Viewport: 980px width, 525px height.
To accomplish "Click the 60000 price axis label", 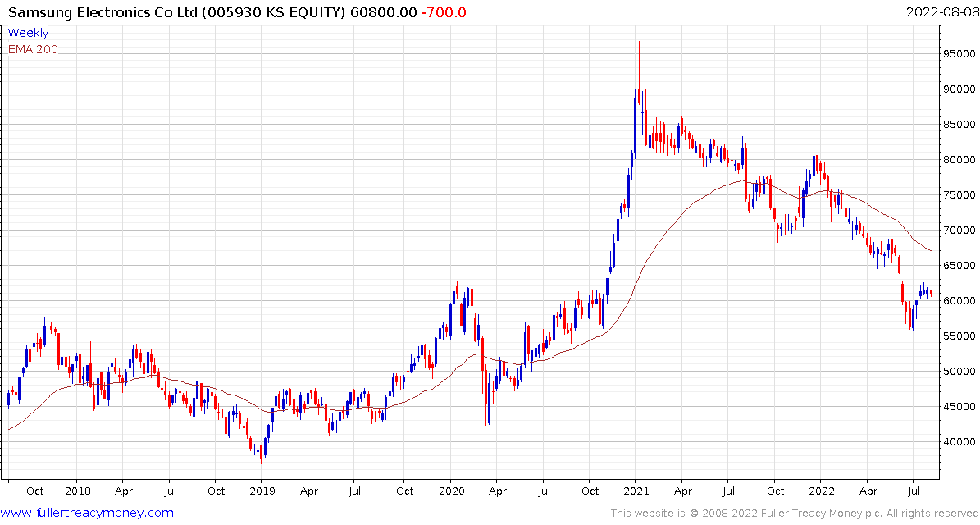I will 960,300.
